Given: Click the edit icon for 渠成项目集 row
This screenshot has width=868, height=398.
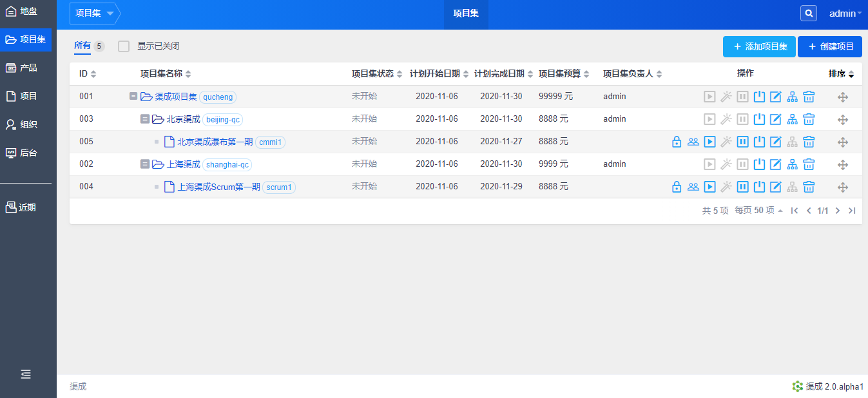Looking at the screenshot, I should tap(776, 97).
